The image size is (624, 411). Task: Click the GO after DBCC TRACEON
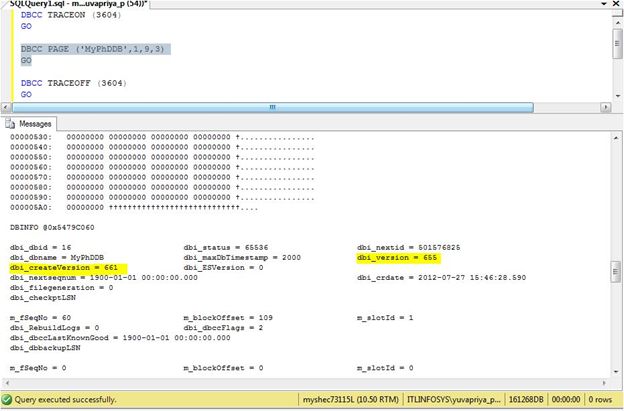(26, 26)
